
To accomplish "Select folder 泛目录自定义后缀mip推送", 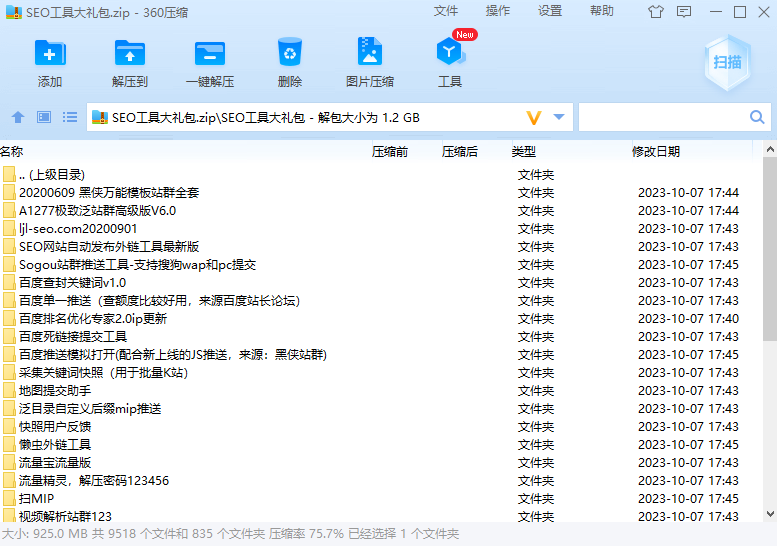I will coord(381,408).
